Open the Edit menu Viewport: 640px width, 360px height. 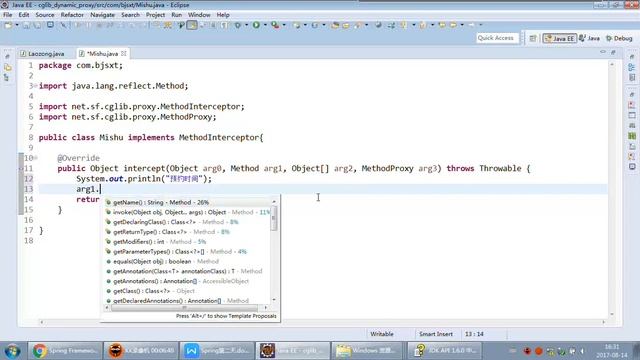24,15
